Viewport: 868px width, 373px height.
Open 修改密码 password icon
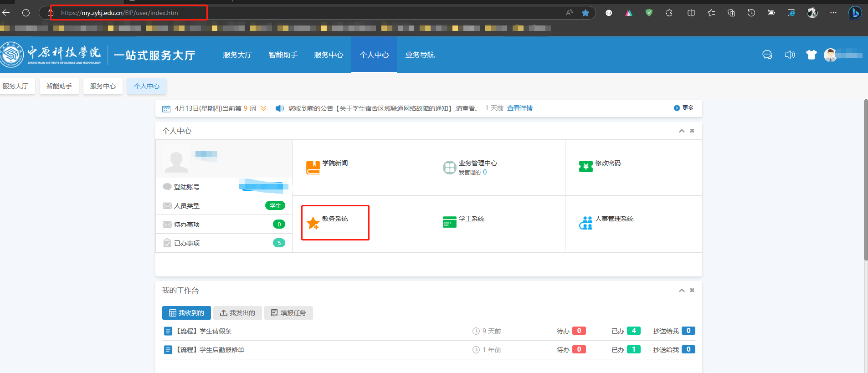[586, 167]
